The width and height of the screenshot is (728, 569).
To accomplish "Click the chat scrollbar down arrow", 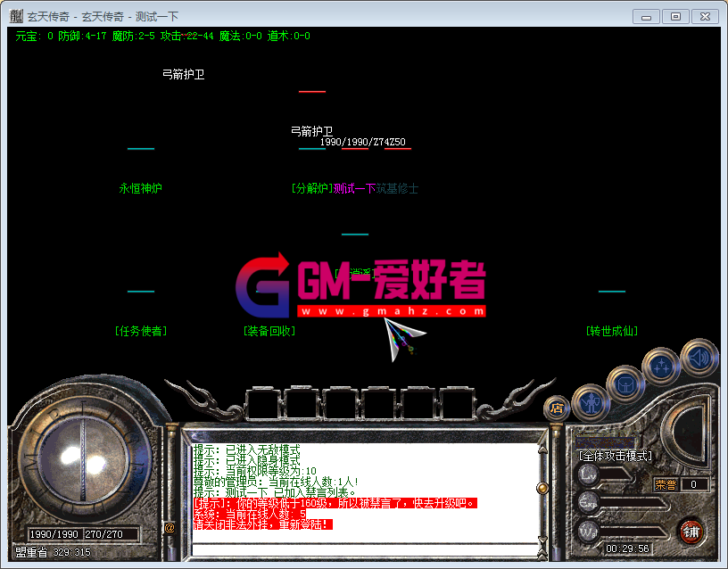I will pos(542,539).
